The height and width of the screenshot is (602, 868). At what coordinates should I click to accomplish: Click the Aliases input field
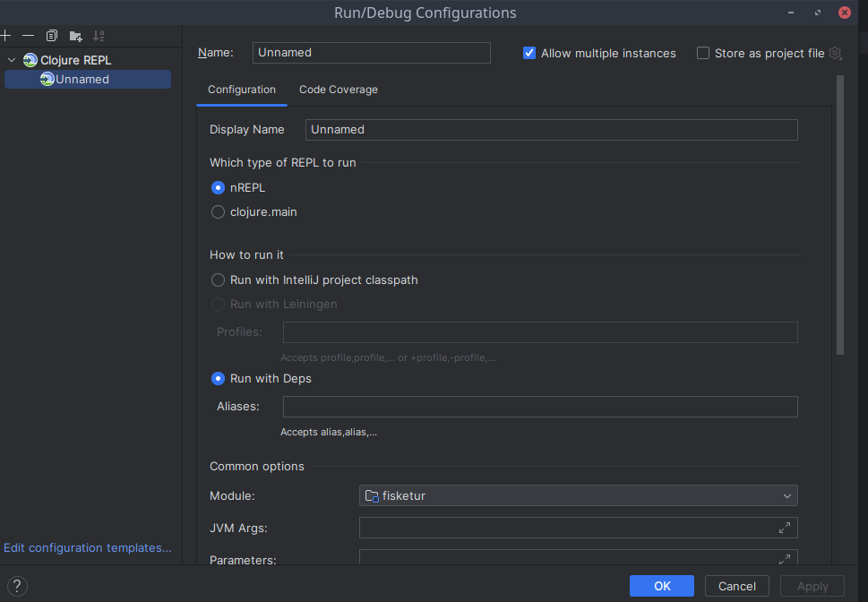click(539, 407)
